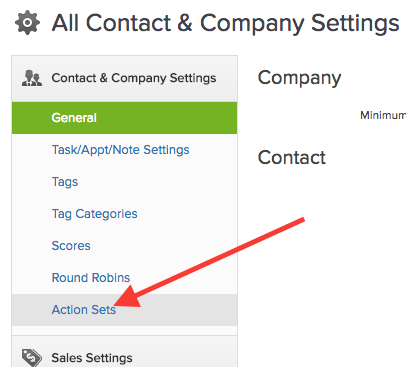Viewport: 406px width, 367px height.
Task: Open Task/Appt/Note Settings
Action: pyautogui.click(x=120, y=150)
